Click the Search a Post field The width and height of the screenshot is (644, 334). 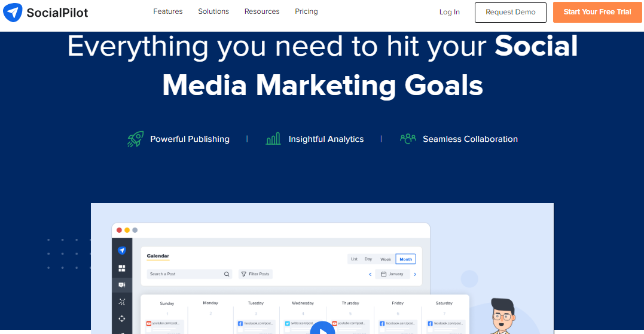point(190,274)
